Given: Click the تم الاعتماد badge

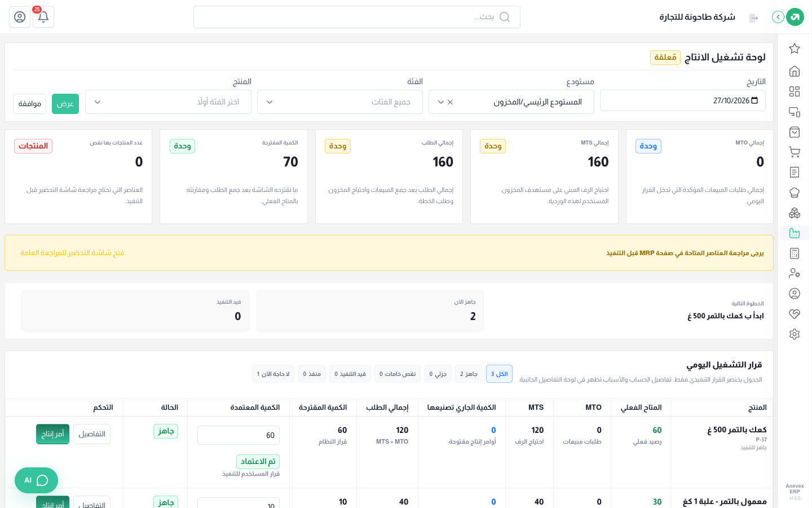Looking at the screenshot, I should coord(258,462).
